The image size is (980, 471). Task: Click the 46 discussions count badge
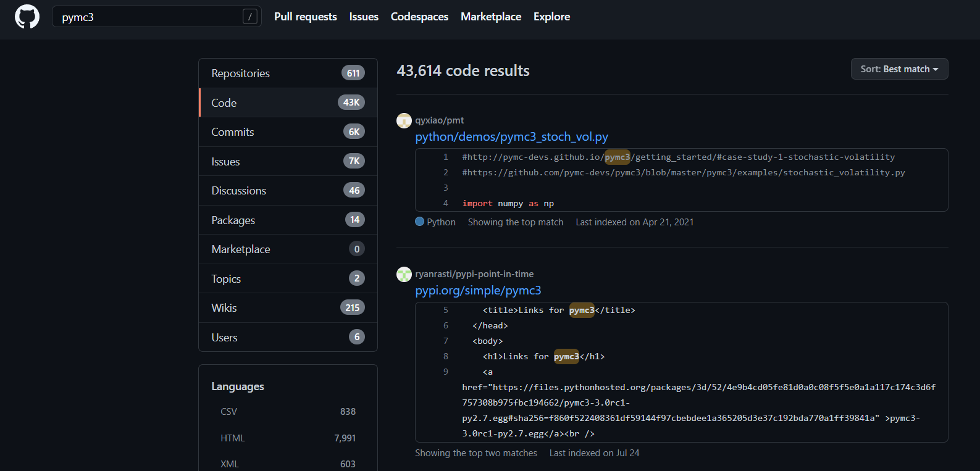pyautogui.click(x=354, y=190)
